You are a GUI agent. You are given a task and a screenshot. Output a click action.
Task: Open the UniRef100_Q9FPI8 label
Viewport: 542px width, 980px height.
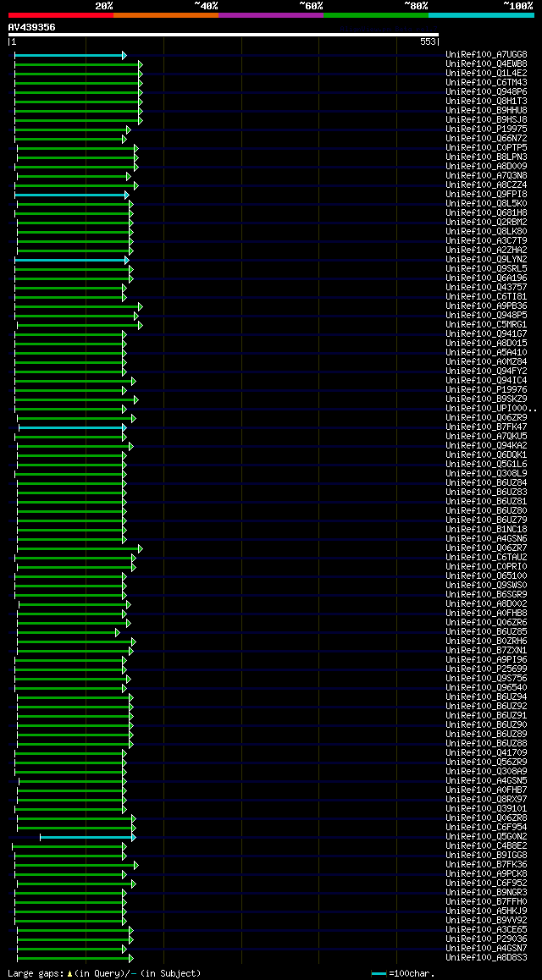[x=486, y=194]
